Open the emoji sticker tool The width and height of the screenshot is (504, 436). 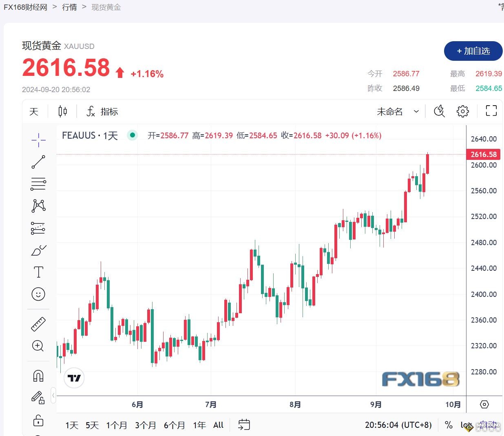coord(38,294)
